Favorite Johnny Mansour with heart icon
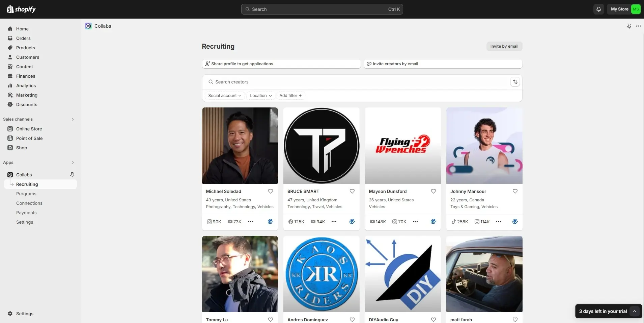 pos(515,191)
